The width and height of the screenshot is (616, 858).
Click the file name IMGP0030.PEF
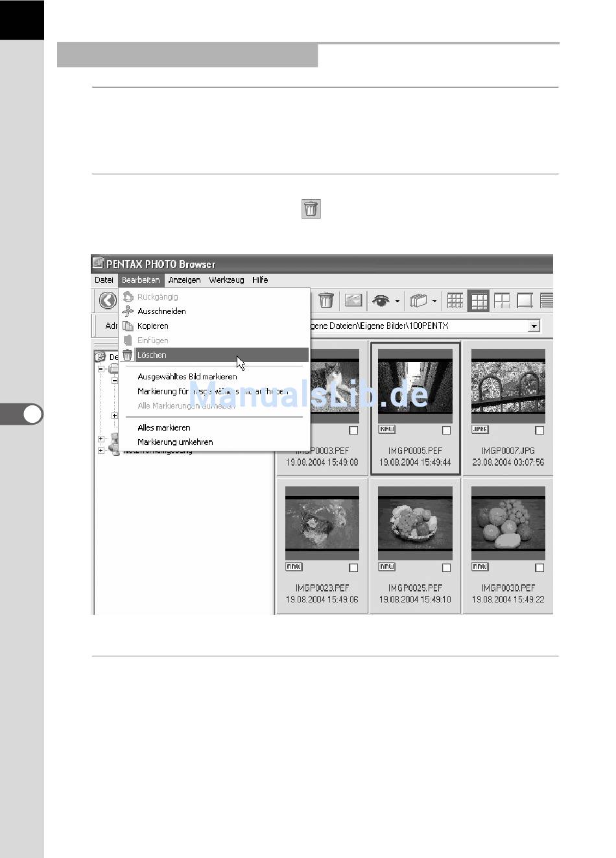[x=508, y=588]
